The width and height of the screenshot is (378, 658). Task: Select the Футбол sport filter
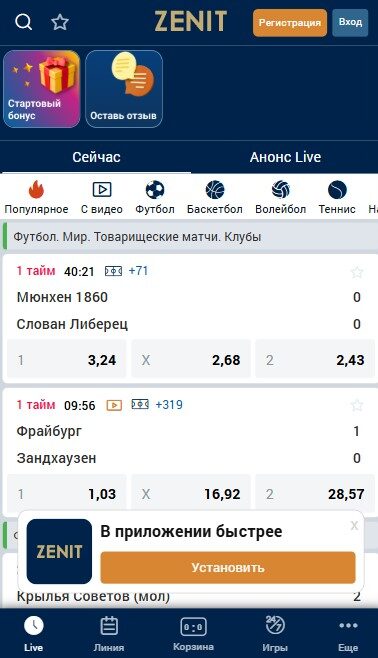(155, 197)
